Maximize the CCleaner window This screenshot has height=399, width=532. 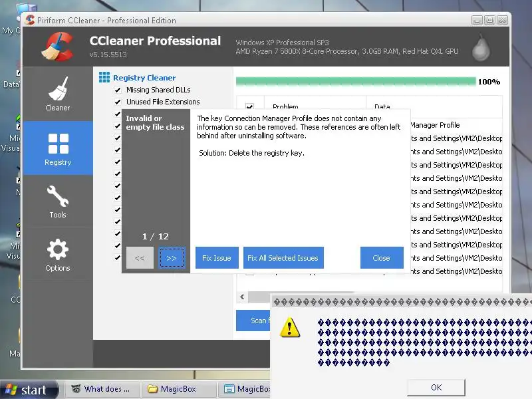[x=489, y=20]
